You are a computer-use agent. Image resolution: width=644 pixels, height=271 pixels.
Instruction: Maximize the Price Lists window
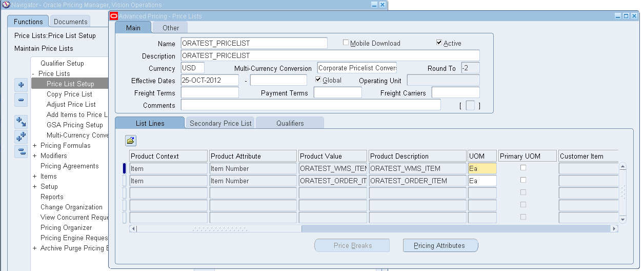click(x=626, y=16)
